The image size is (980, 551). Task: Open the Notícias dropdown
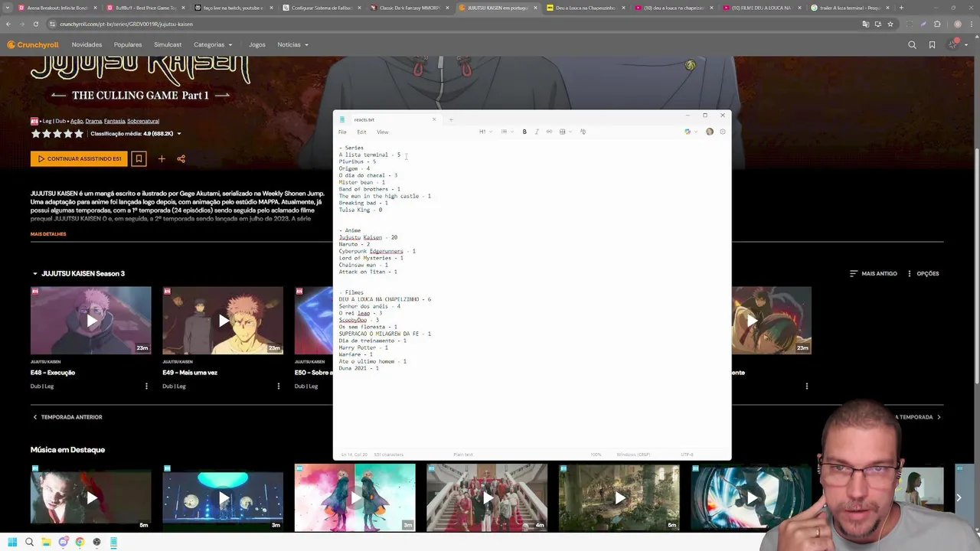tap(293, 44)
